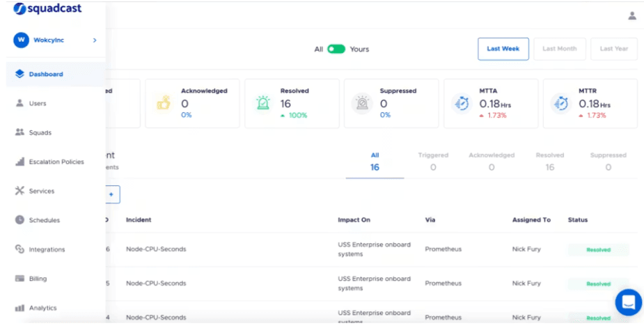The width and height of the screenshot is (644, 328).
Task: Toggle the All/Yours incidents switch
Action: coord(336,49)
